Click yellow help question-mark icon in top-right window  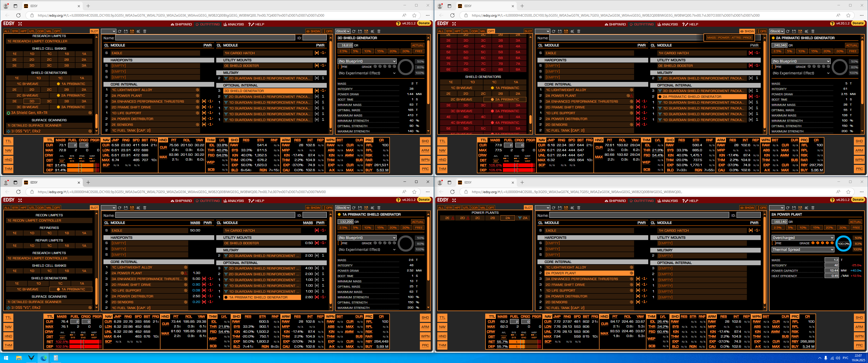pyautogui.click(x=832, y=24)
